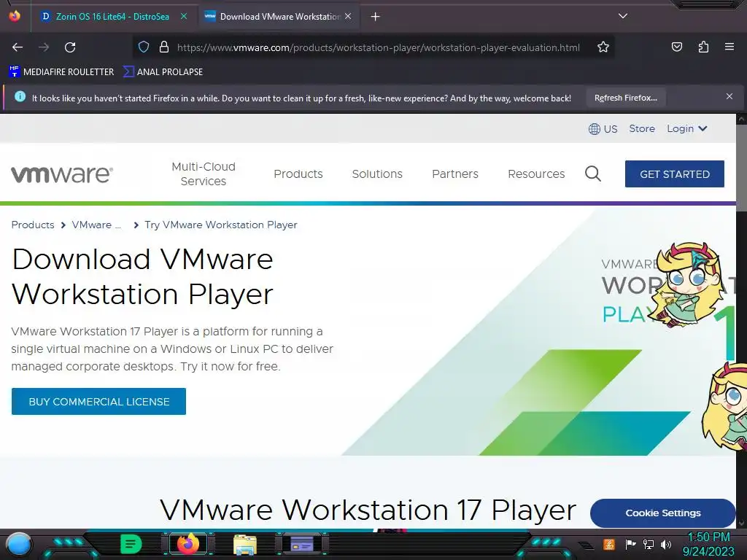Click Firefox icon in taskbar
The image size is (747, 560).
click(187, 544)
